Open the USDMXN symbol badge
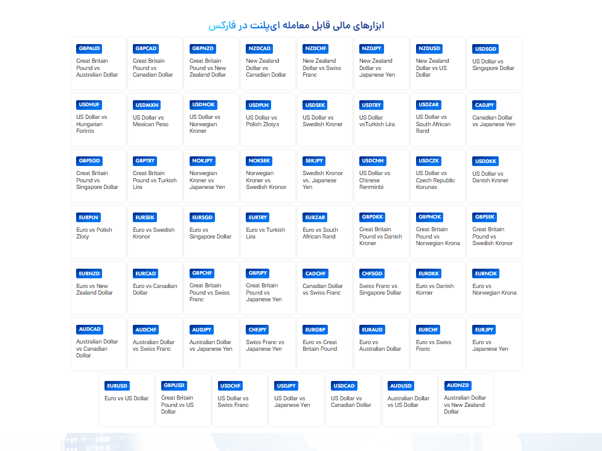 (147, 105)
